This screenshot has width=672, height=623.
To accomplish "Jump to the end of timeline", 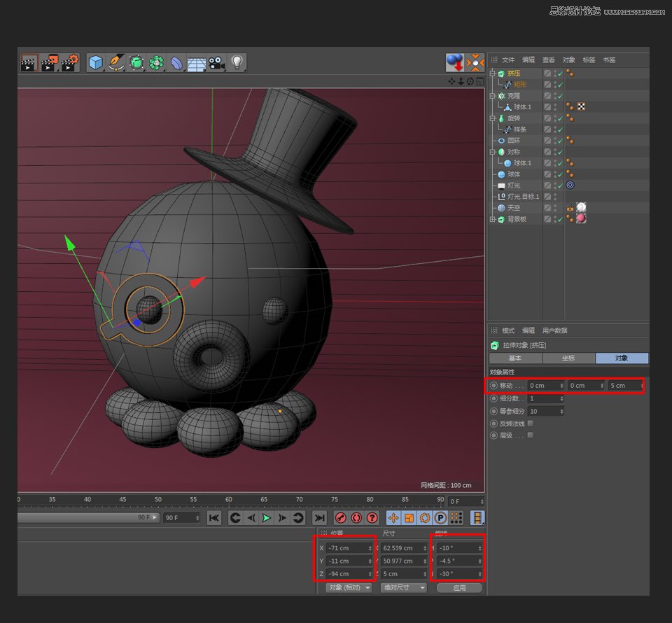I will coord(319,518).
